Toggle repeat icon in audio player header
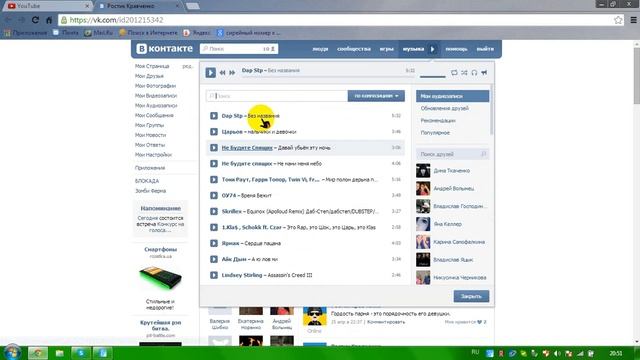This screenshot has width=640, height=360. click(x=454, y=73)
